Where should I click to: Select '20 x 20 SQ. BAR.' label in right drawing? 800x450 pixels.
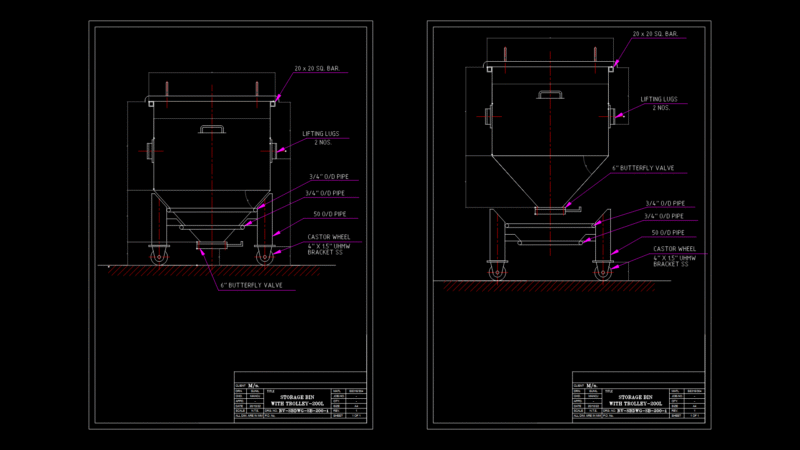point(655,34)
